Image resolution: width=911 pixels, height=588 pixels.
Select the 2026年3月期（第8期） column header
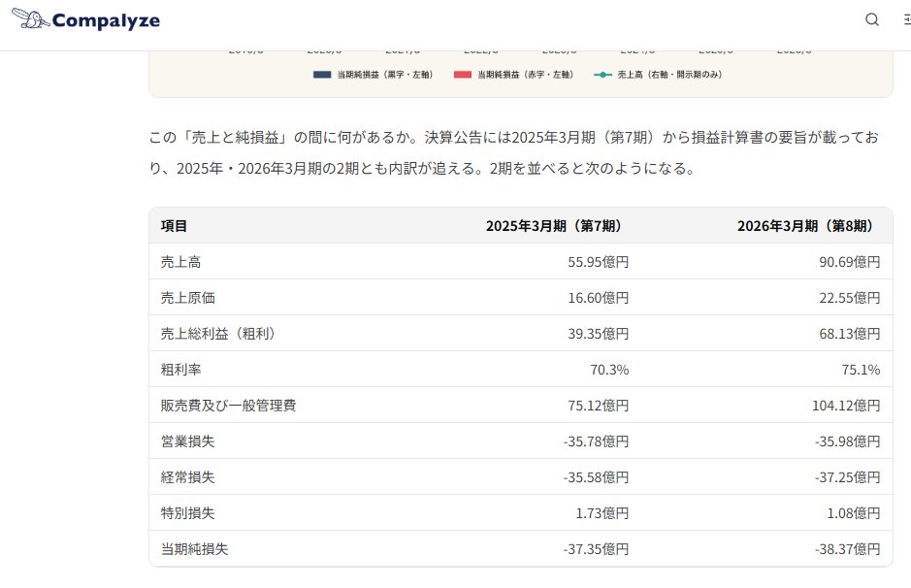pos(805,226)
